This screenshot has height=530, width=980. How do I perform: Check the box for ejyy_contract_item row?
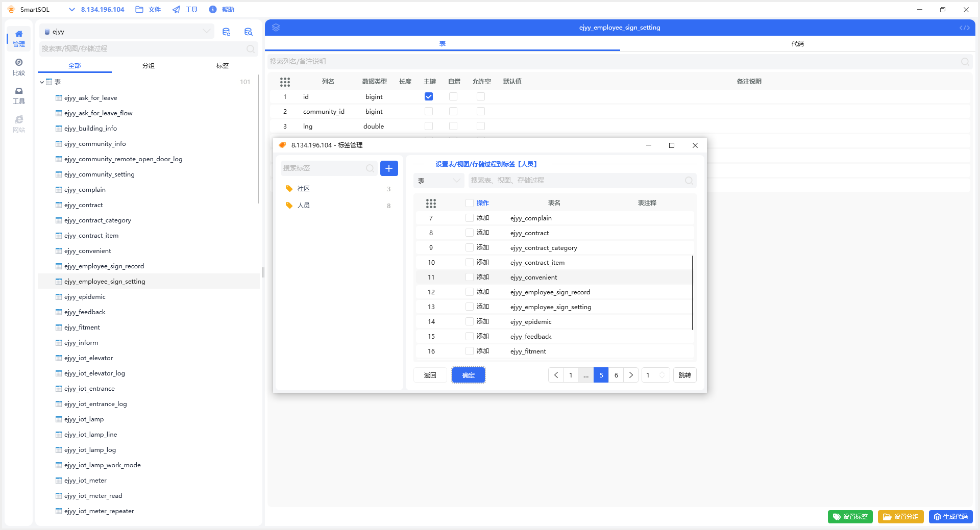pos(470,262)
